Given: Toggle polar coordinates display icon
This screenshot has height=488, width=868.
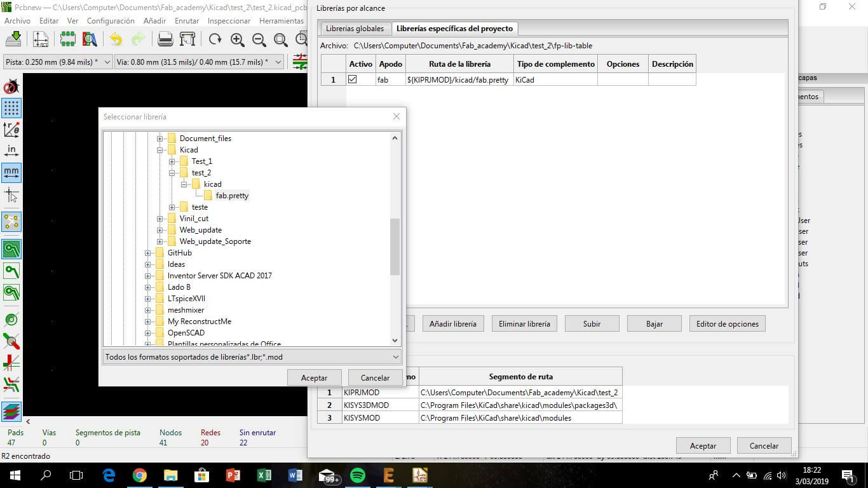Looking at the screenshot, I should tap(11, 130).
